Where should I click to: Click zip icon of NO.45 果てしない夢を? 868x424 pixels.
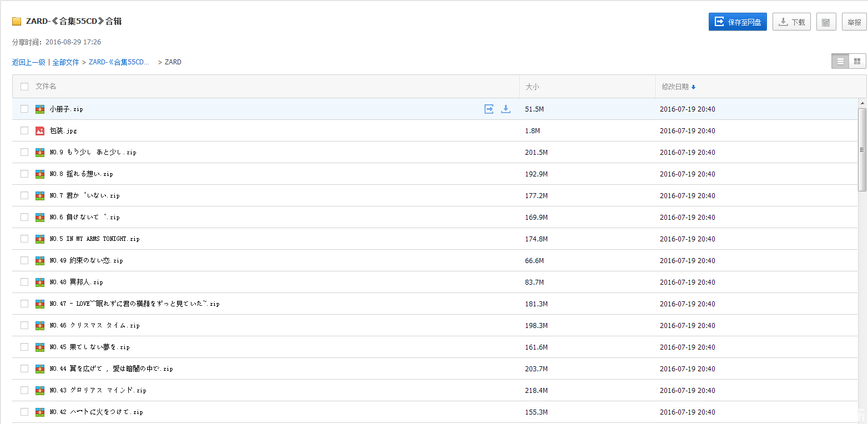[40, 347]
